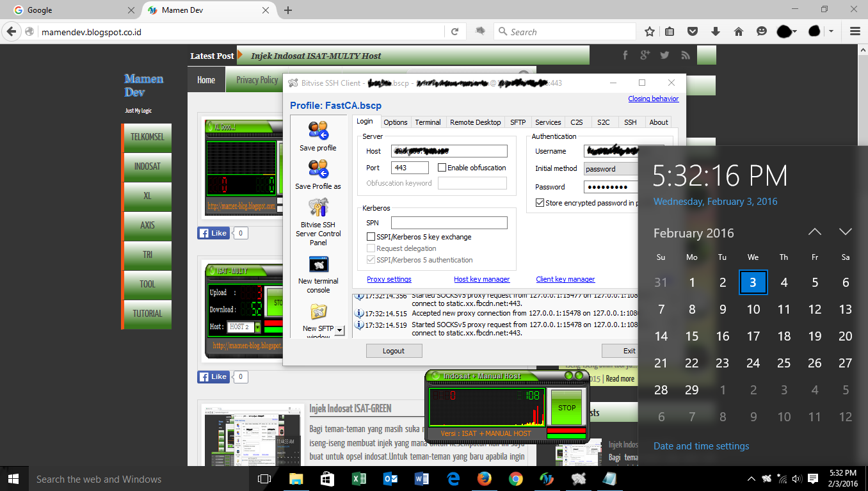This screenshot has height=491, width=868.
Task: Open Microsoft Edge from the taskbar
Action: 453,479
